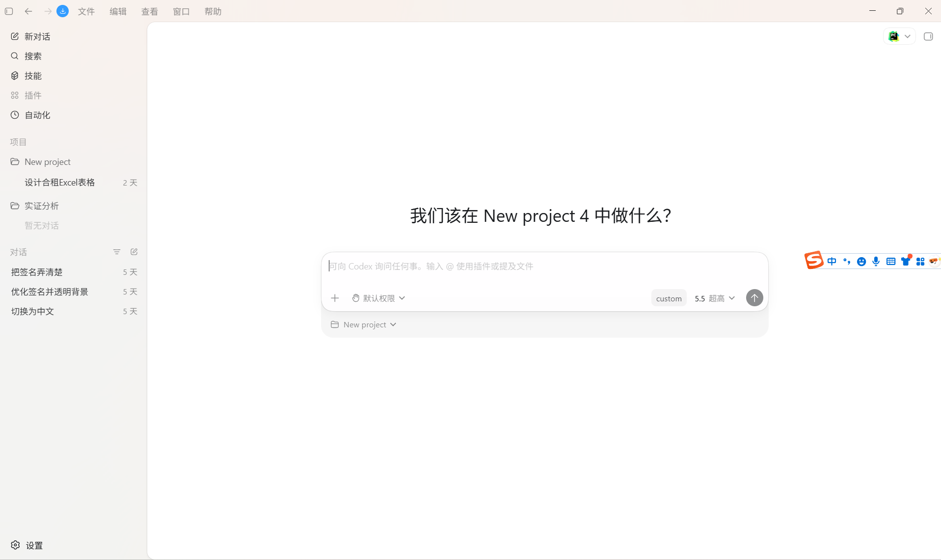Open the 切换为中文 conversation
The width and height of the screenshot is (941, 560).
[74, 311]
